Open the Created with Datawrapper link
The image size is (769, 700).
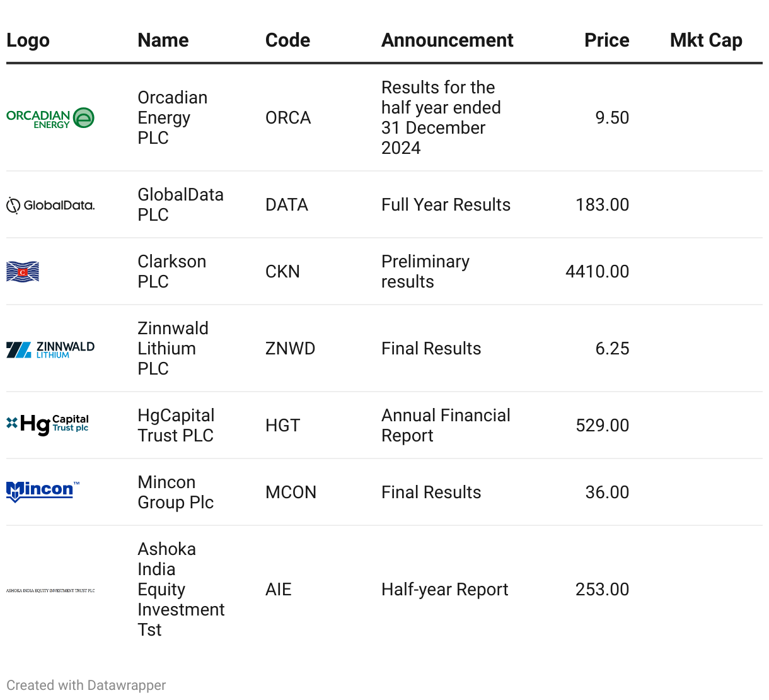[86, 685]
